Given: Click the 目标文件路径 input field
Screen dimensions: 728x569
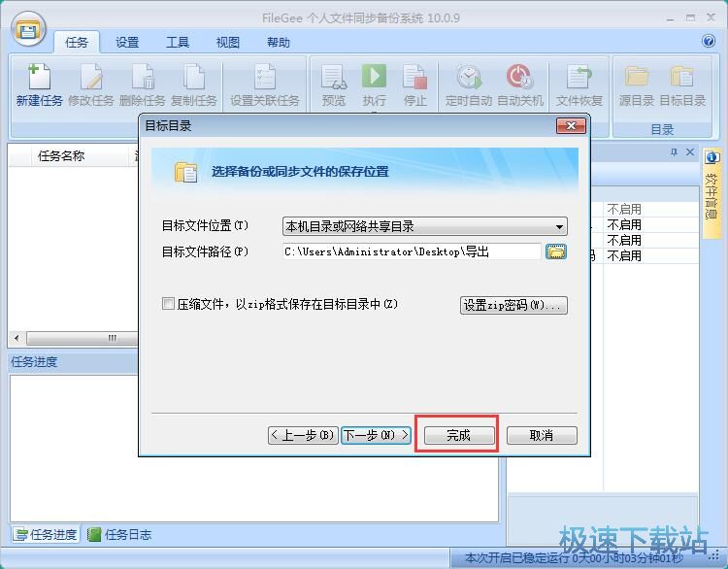Looking at the screenshot, I should (x=412, y=251).
